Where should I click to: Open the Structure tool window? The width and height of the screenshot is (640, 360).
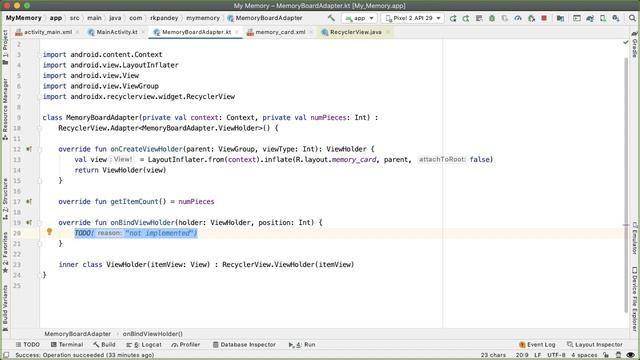pos(5,199)
